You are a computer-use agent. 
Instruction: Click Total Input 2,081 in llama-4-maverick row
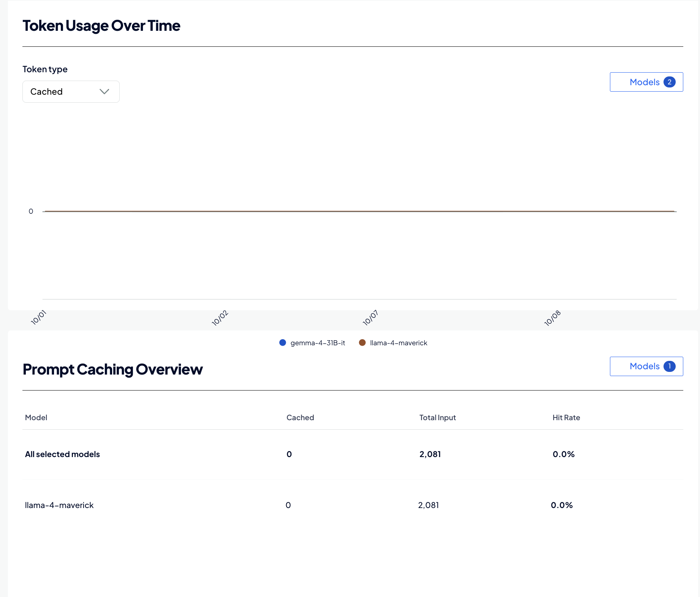click(428, 505)
